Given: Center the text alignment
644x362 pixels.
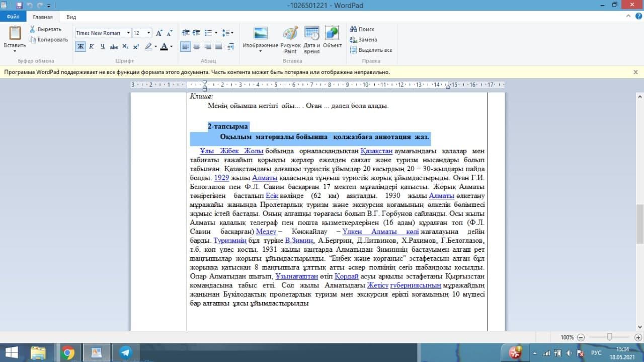Looking at the screenshot, I should [x=197, y=46].
